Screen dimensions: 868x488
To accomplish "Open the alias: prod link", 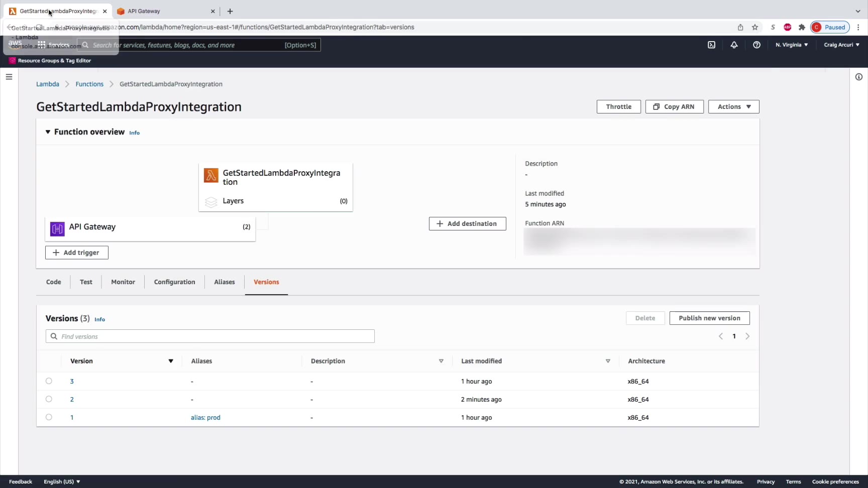I will (x=205, y=418).
